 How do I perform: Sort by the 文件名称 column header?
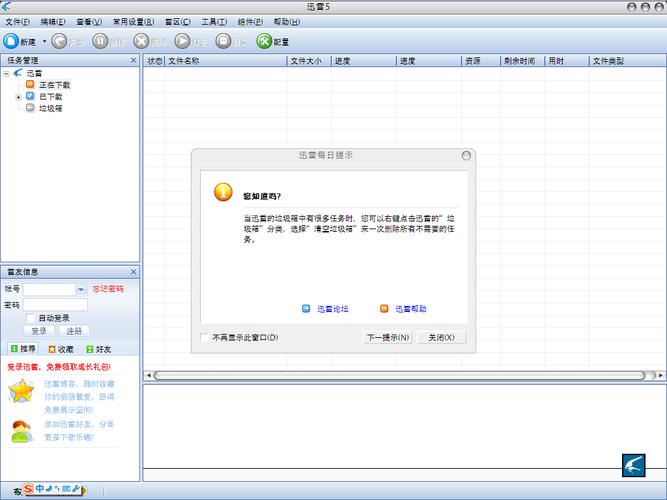point(226,61)
